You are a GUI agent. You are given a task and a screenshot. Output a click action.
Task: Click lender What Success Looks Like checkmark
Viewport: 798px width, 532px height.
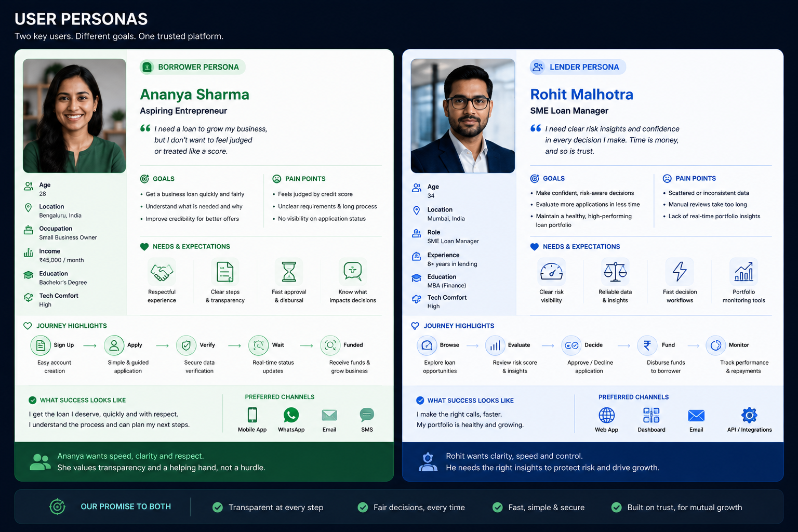(420, 401)
